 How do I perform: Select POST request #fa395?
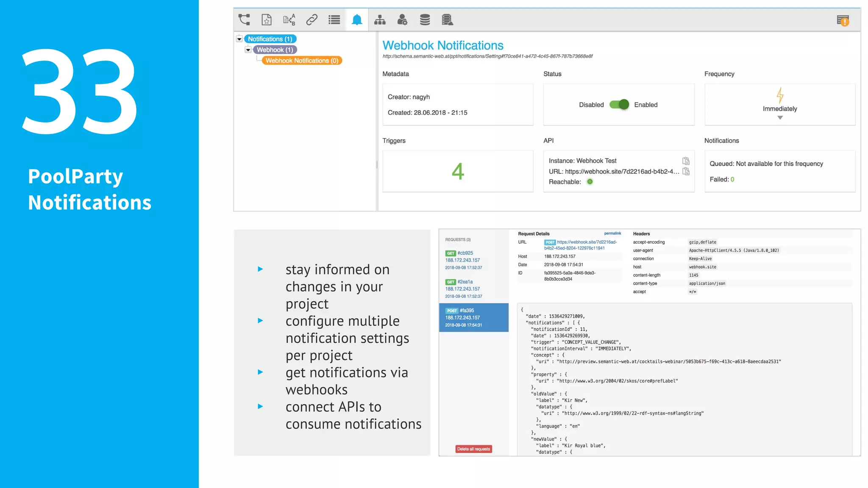(473, 318)
